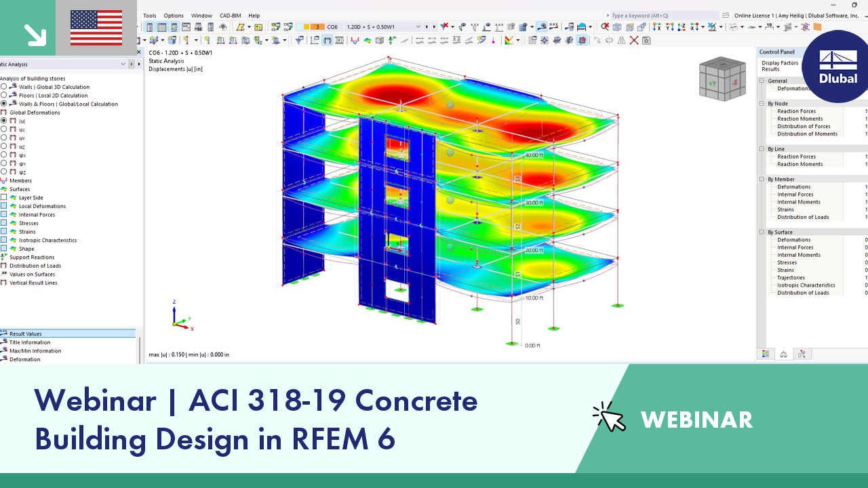Open dropdown arrow next to filter-with-X icon
The height and width of the screenshot is (488, 868).
pos(453,27)
